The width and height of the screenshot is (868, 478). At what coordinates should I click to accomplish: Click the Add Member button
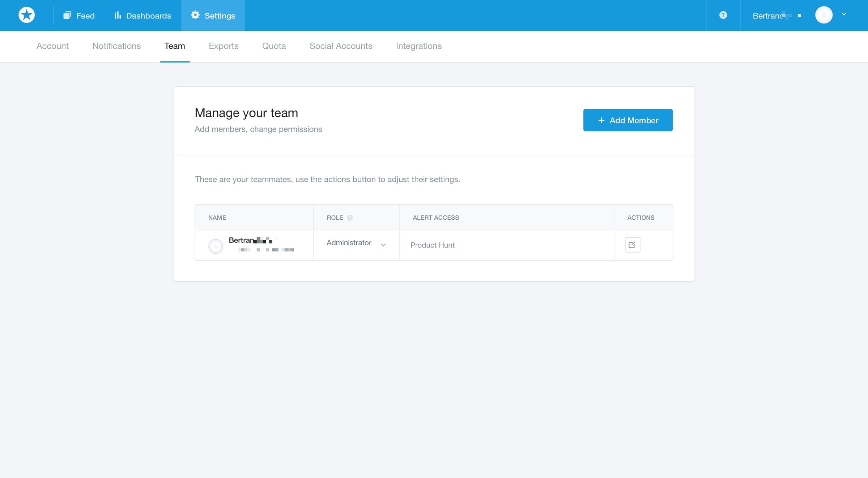[628, 120]
